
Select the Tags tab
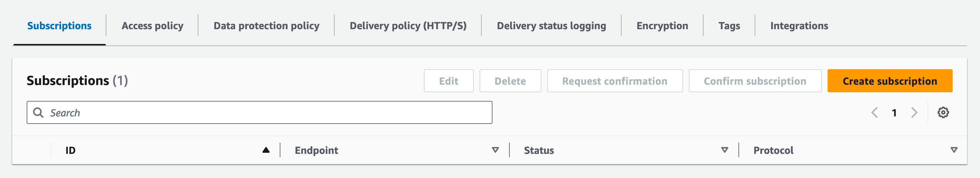[729, 26]
